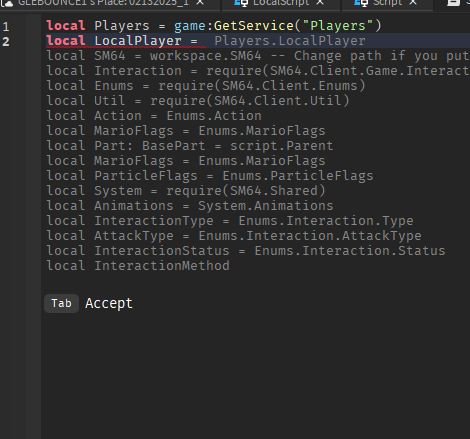Click the suggested line System = require(SM64.Shared)
Viewport: 470px width, 439px height.
(186, 191)
